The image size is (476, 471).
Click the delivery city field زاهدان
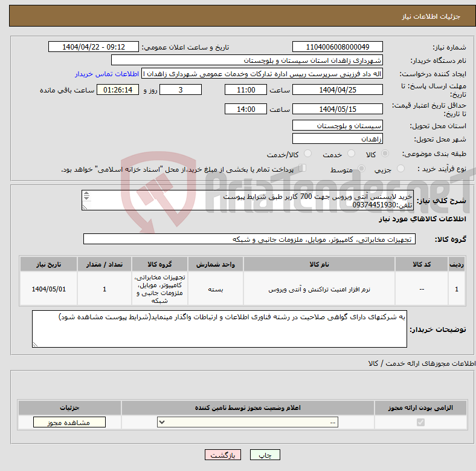tap(337, 138)
